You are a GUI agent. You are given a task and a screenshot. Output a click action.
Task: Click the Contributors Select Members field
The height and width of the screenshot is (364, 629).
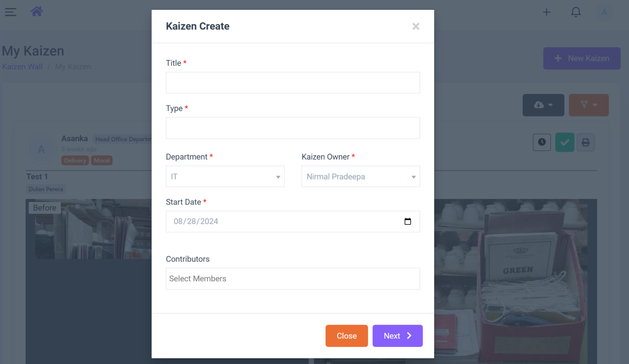click(x=292, y=279)
